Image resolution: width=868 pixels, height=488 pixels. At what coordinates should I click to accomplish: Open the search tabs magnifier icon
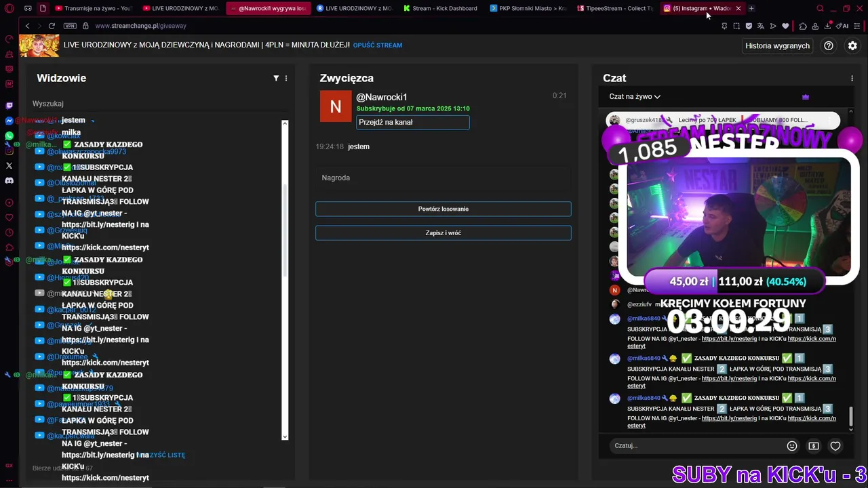click(x=820, y=9)
